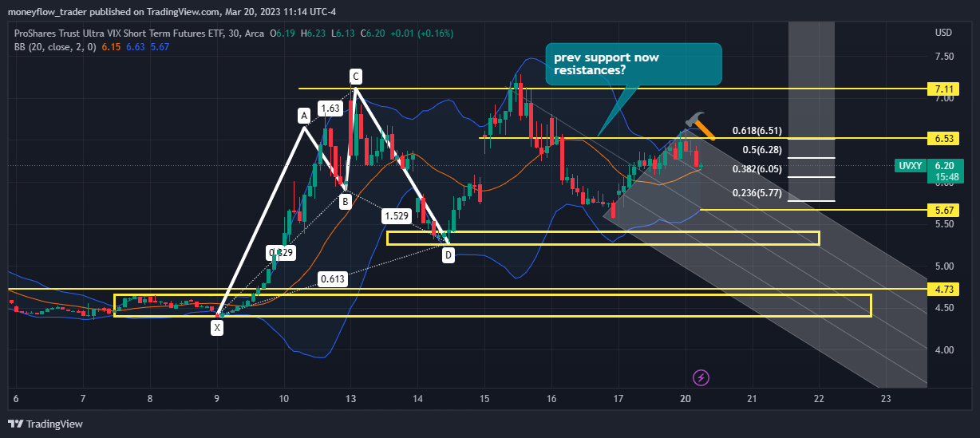
Task: Open the 'prev support now resistances?' callout
Action: tap(632, 64)
